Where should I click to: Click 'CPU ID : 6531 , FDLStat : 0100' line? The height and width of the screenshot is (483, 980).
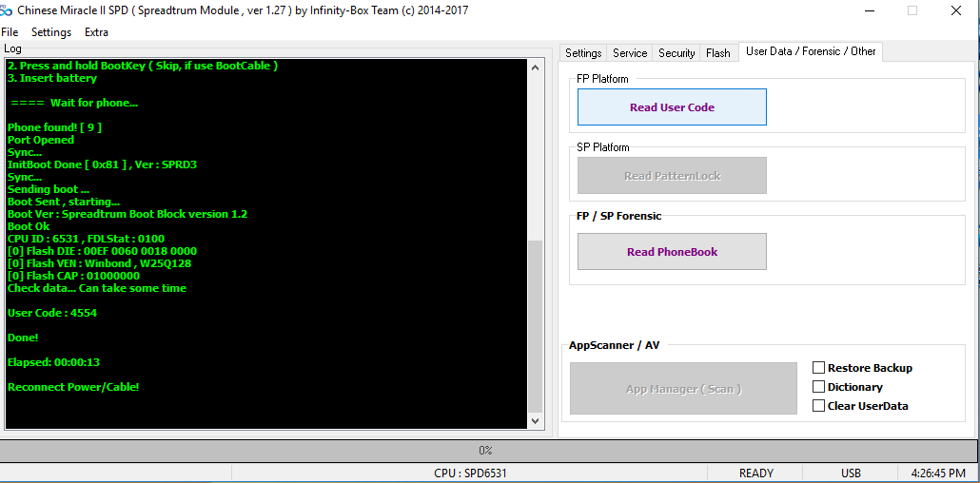(87, 239)
